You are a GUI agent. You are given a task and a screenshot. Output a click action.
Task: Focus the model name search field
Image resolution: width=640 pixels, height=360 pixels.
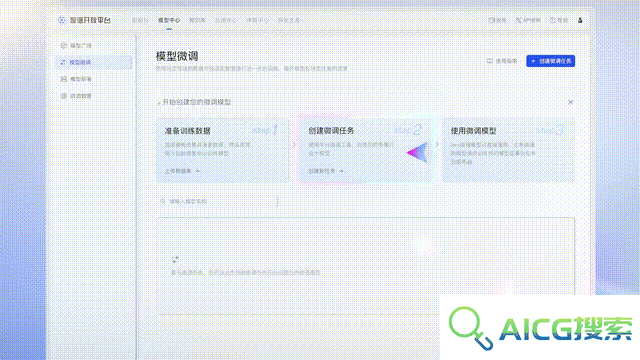coord(218,201)
